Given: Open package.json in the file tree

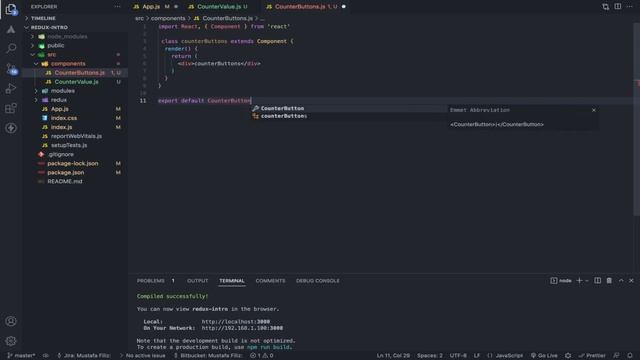Looking at the screenshot, I should click(65, 172).
